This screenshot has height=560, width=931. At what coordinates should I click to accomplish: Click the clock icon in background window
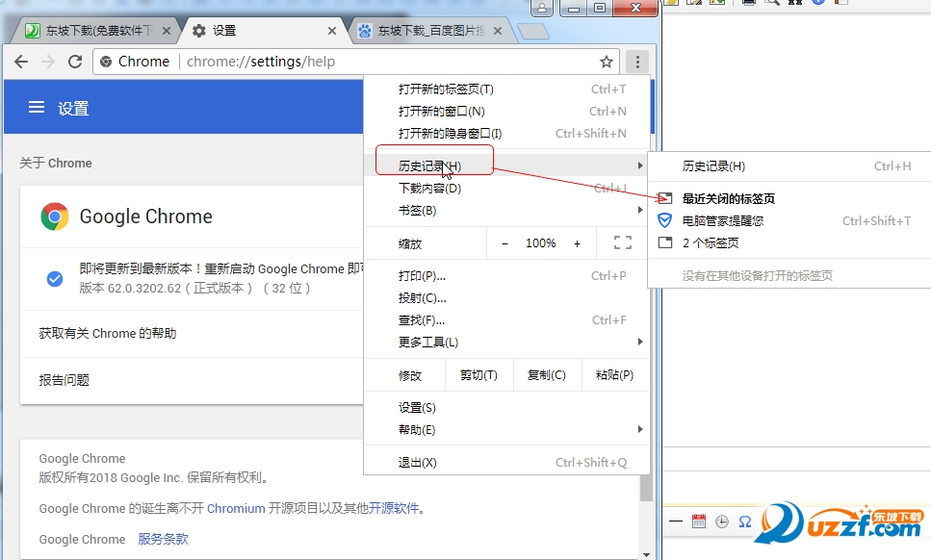[x=722, y=522]
